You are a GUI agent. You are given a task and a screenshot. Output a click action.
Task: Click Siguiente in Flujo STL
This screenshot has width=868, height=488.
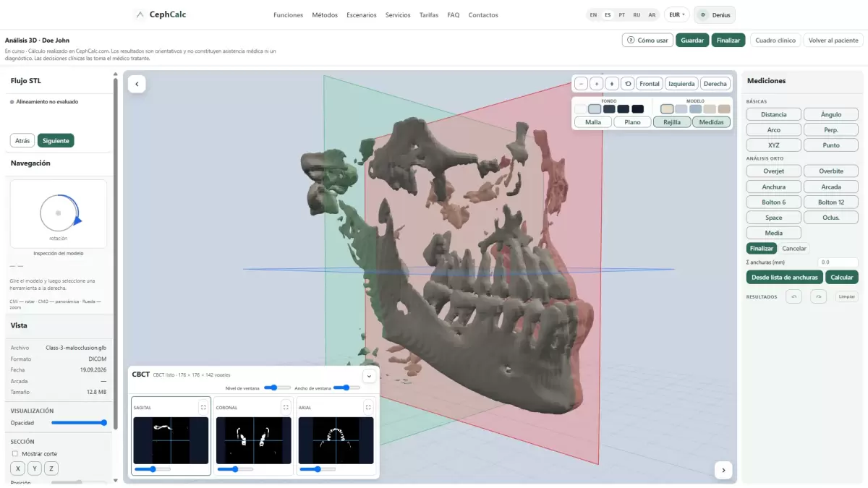tap(56, 141)
